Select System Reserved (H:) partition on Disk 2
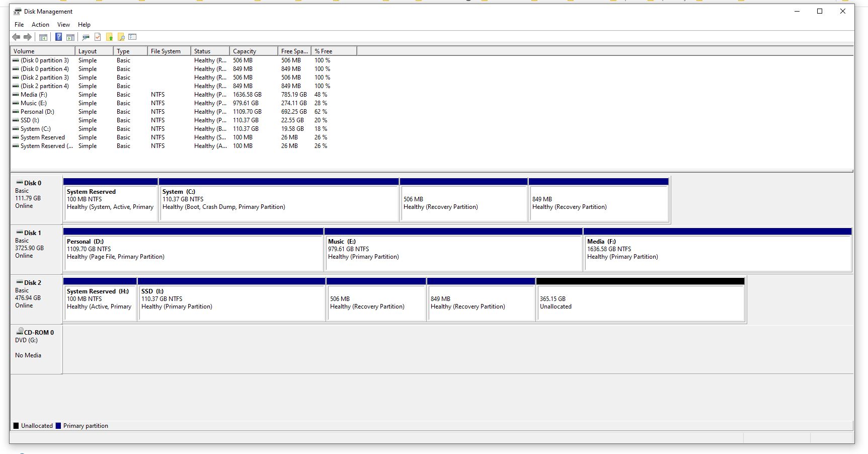Screen dimensions: 868x454 100,299
